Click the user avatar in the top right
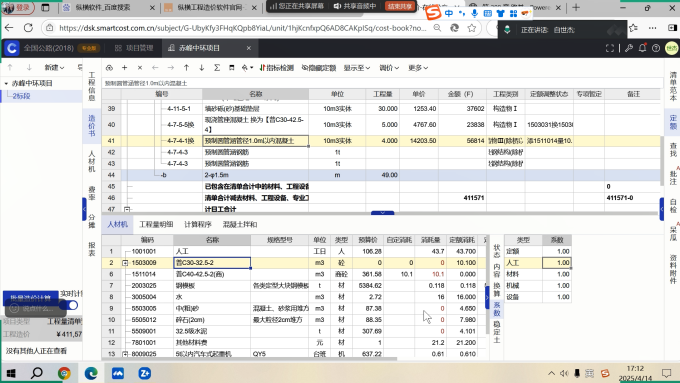Image resolution: width=680 pixels, height=383 pixels. [671, 48]
